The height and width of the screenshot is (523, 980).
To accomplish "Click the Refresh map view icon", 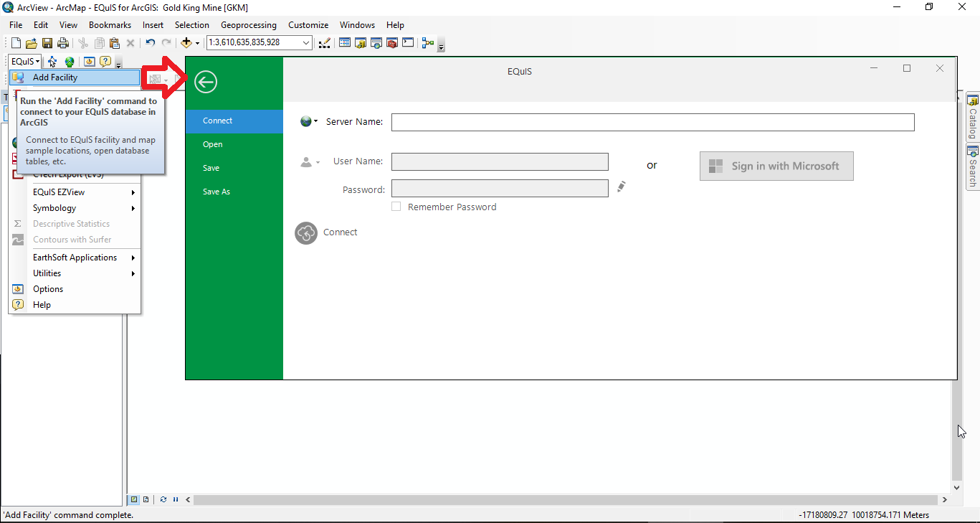I will (x=163, y=499).
